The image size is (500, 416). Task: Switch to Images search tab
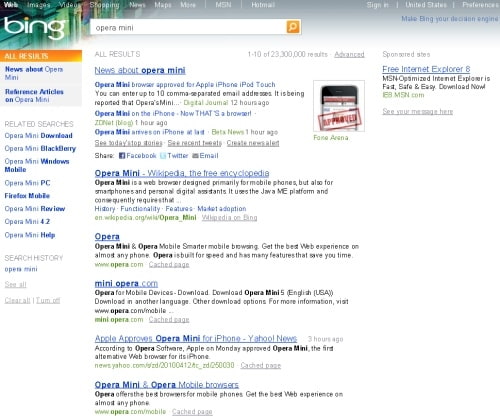pos(39,5)
